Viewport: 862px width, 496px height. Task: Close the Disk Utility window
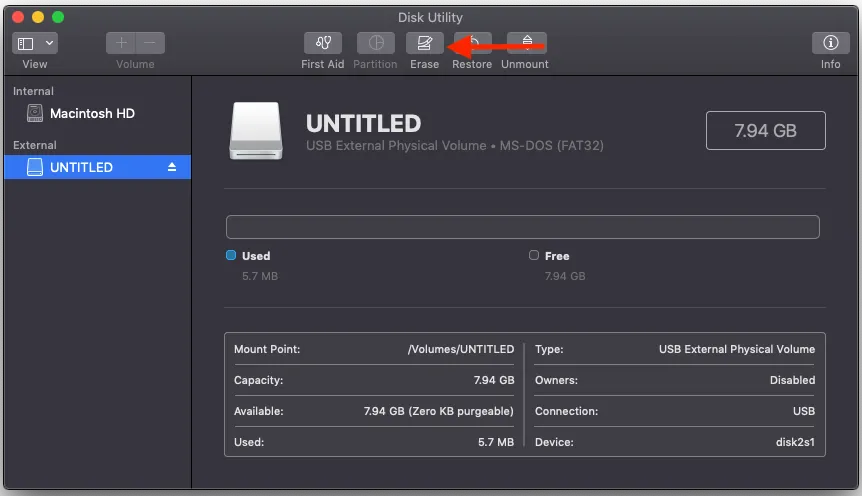18,17
